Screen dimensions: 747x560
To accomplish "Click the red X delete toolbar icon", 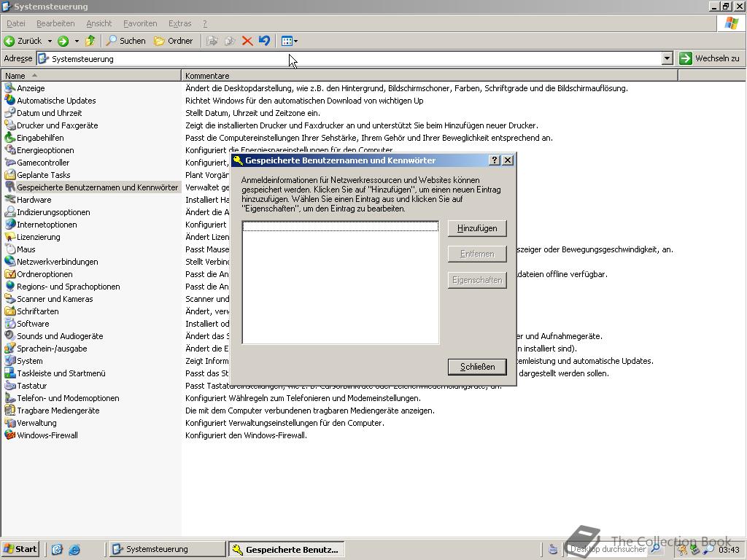I will point(247,41).
